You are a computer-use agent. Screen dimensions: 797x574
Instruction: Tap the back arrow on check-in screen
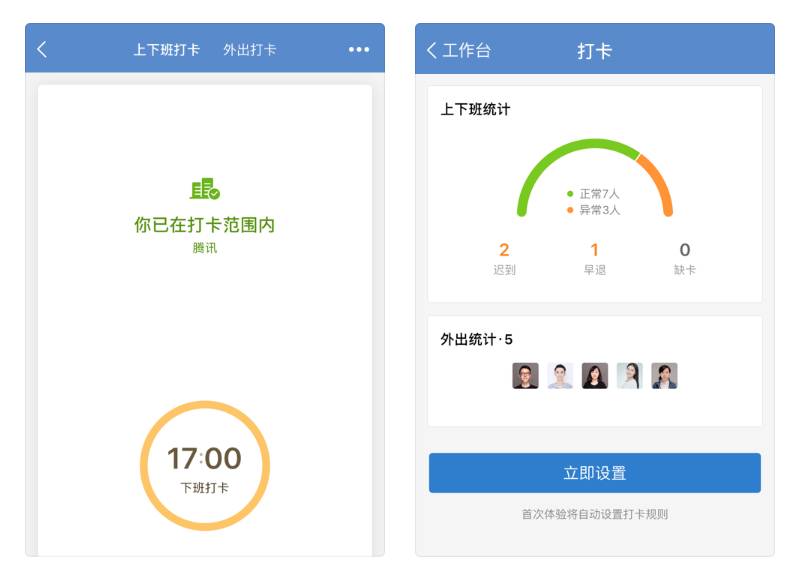tap(42, 49)
